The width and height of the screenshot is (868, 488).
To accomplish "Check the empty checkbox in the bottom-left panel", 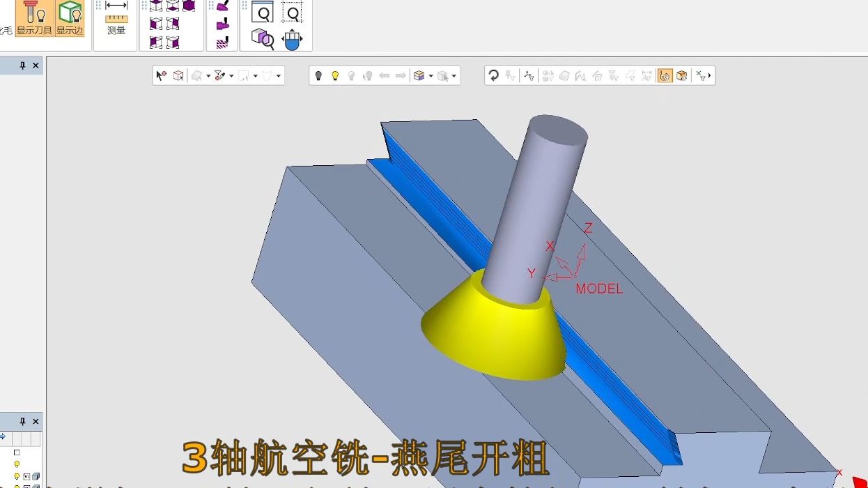I will click(x=17, y=452).
